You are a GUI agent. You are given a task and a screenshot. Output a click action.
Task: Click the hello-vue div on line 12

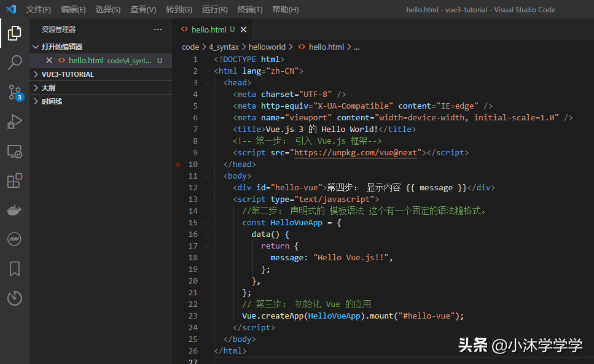point(364,188)
